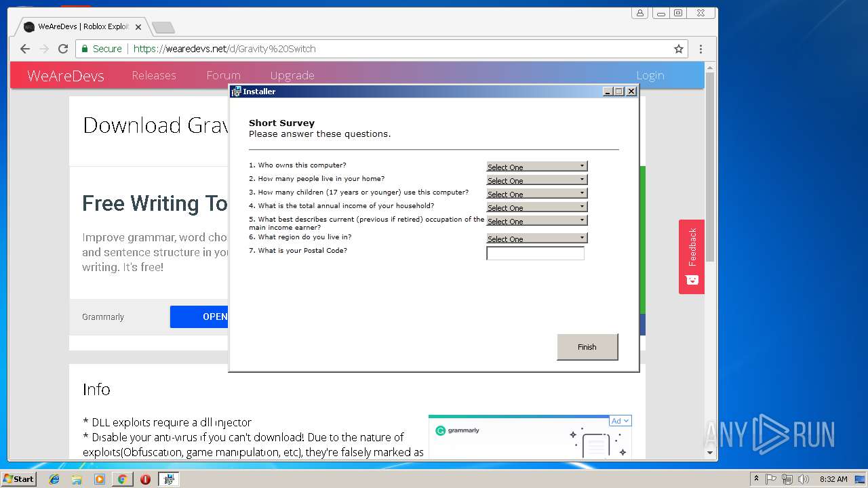The width and height of the screenshot is (868, 488).
Task: Click the browser back arrow
Action: click(x=25, y=49)
